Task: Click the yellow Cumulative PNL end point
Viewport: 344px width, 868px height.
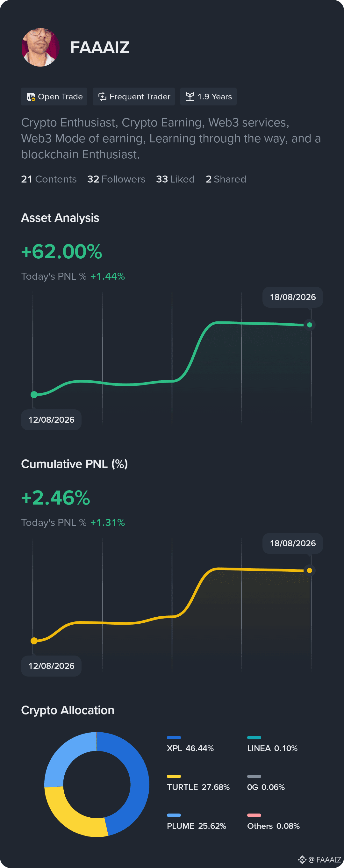Action: [x=310, y=570]
